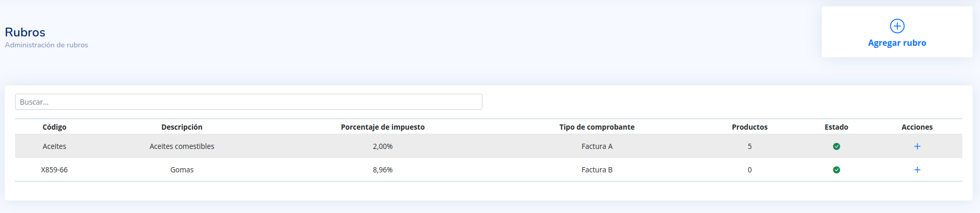Click the 8,96% tax percentage cell
Screen dimensions: 980x213
click(x=383, y=170)
